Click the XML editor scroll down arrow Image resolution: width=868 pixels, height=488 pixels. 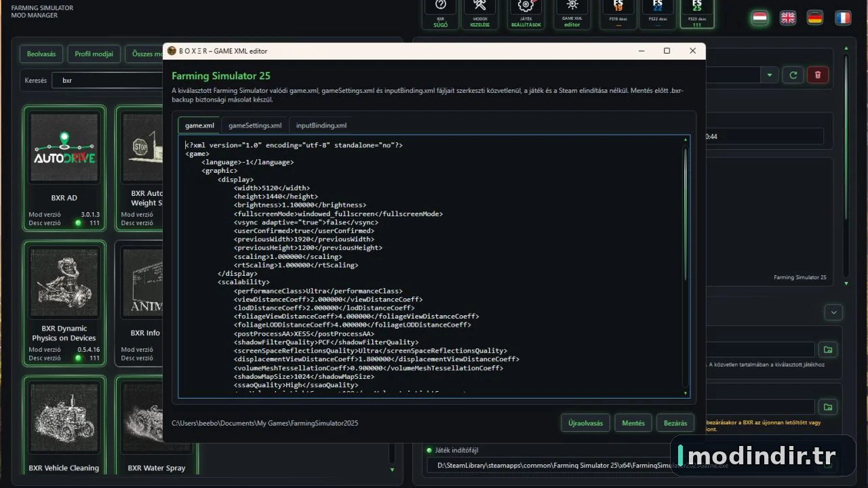coord(685,393)
